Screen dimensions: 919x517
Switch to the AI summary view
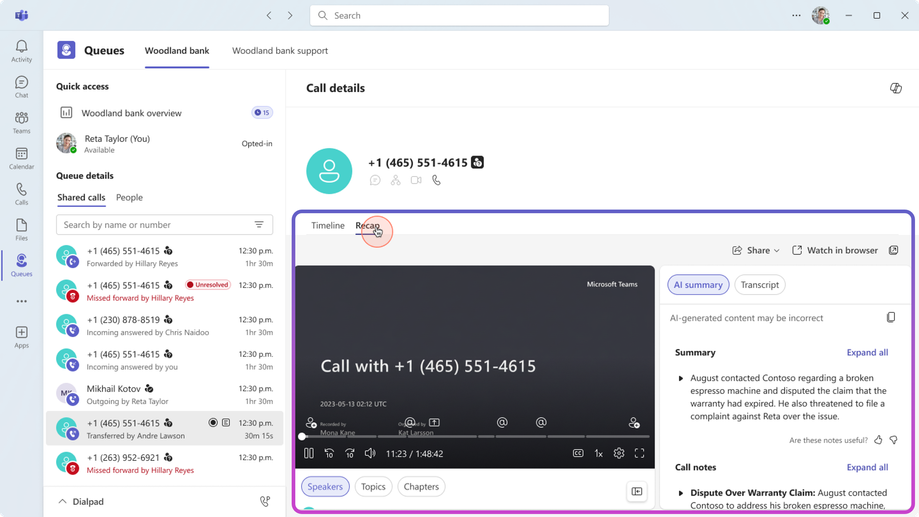pos(698,285)
